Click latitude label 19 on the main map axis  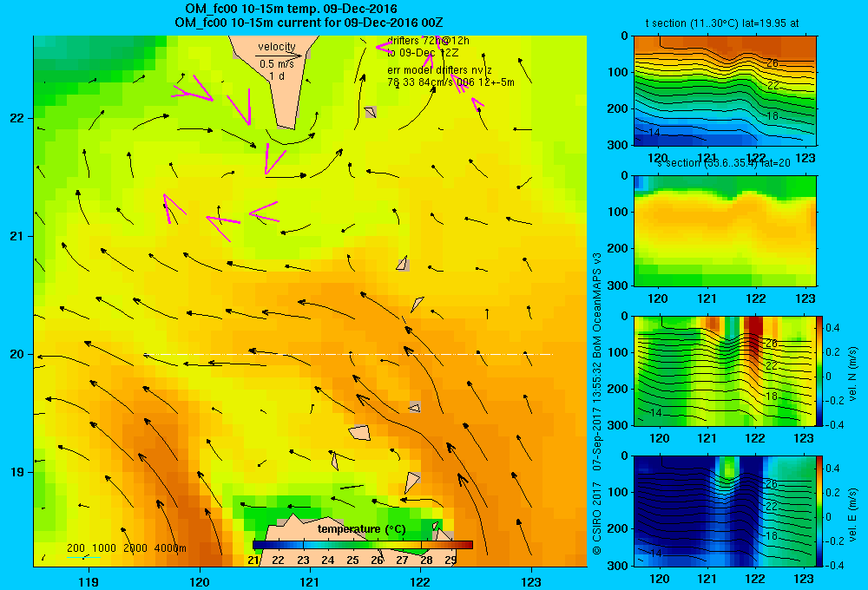click(x=17, y=472)
